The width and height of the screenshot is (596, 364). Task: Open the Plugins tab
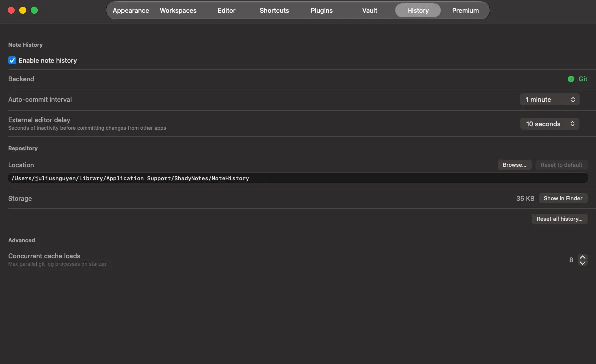coord(321,10)
